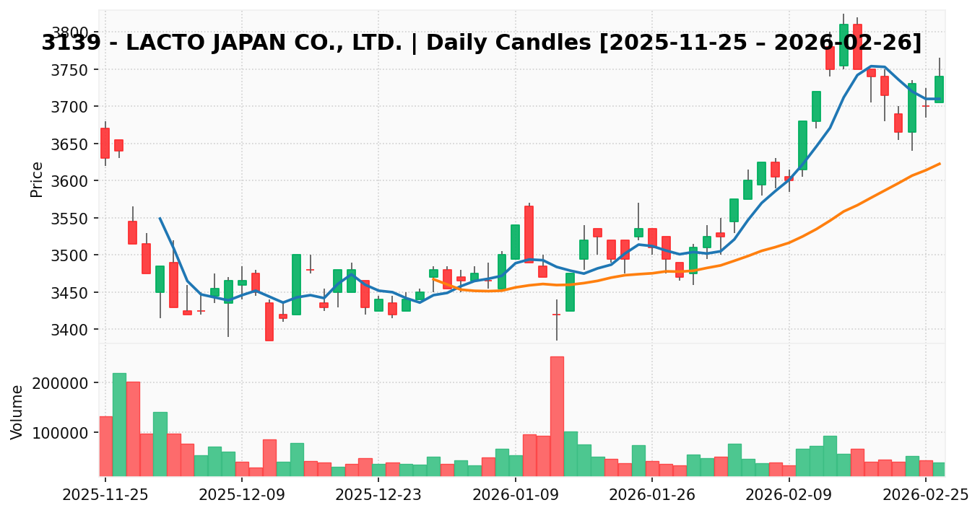The height and width of the screenshot is (513, 980).
Task: Click the Volume axis label
Action: [17, 411]
